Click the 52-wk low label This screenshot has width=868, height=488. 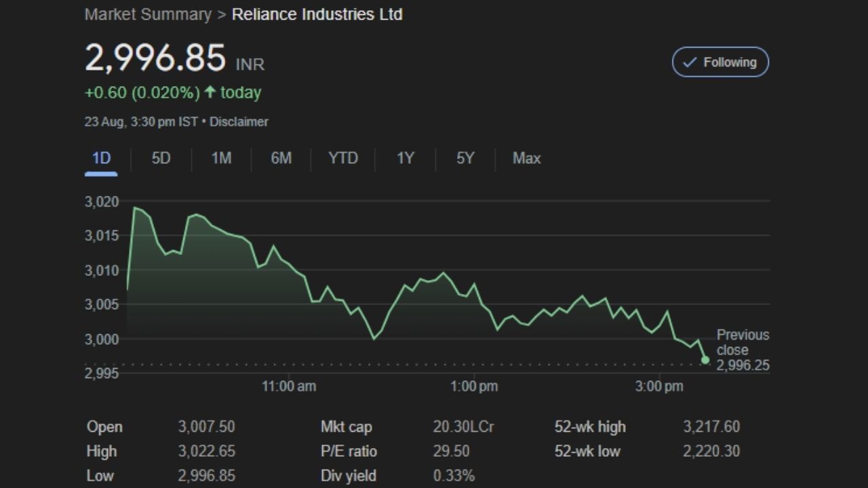[x=587, y=451]
